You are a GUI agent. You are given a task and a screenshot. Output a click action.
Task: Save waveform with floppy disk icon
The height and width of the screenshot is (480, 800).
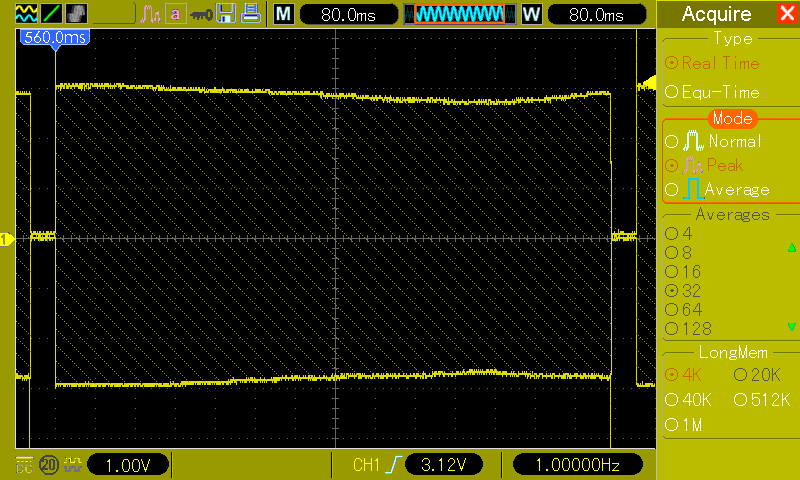[x=226, y=13]
